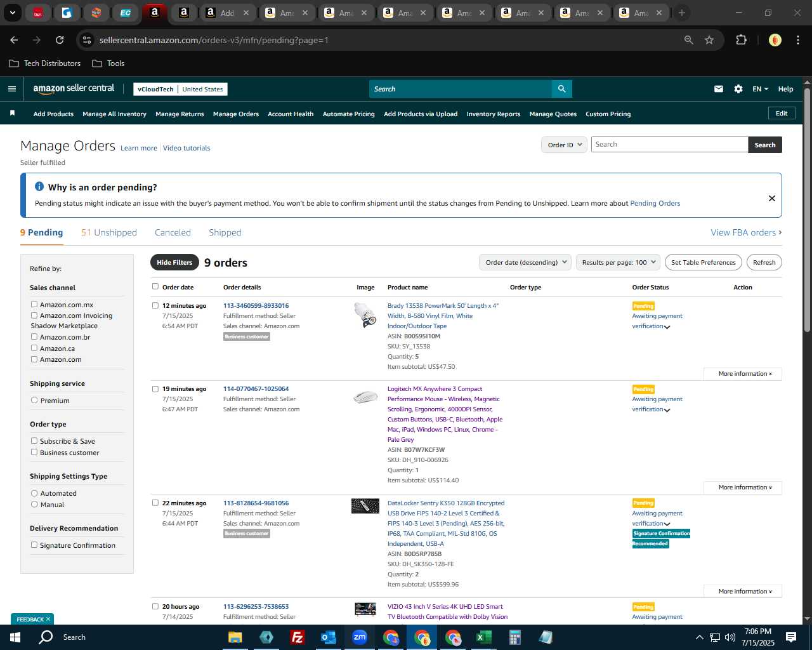Click the magnifier search button in header
Screen dimensions: 812x650
coord(561,89)
